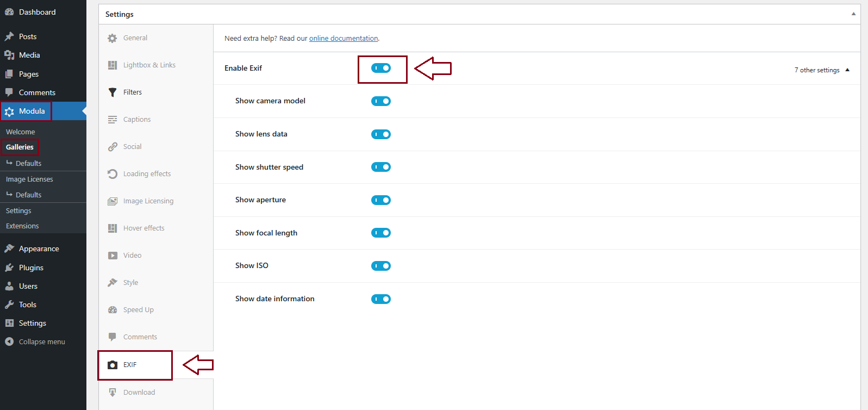This screenshot has width=868, height=410.
Task: Disable Show camera model toggle
Action: tap(381, 101)
